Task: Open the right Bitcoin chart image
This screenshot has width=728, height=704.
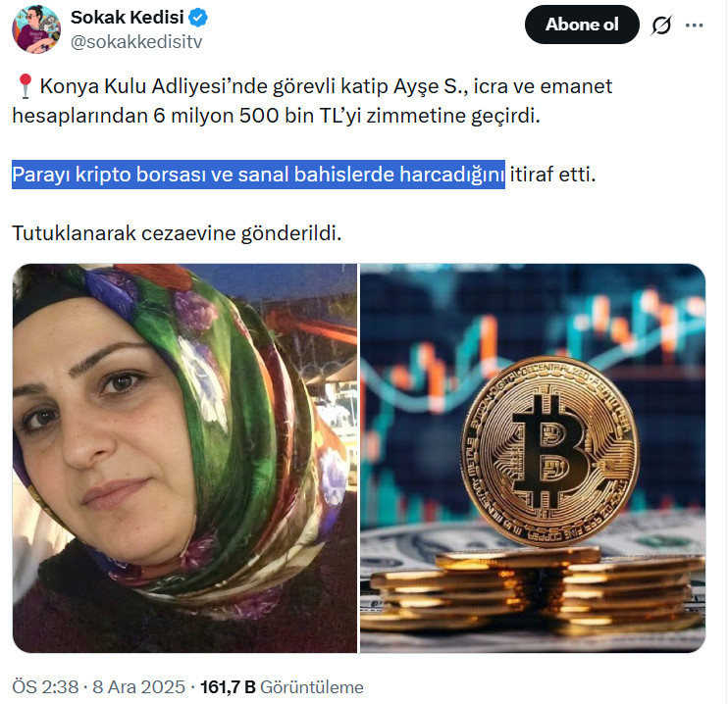Action: pos(533,458)
